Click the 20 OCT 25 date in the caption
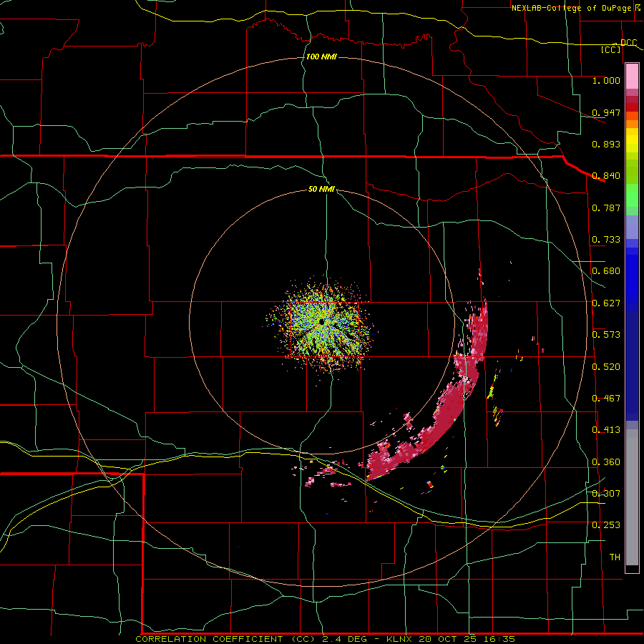Screen dimensions: 644x644 pos(448,639)
